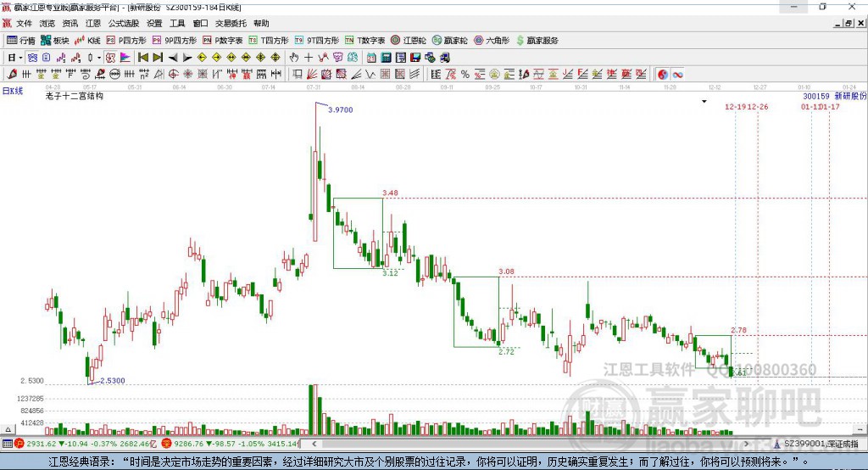Open the 江恩轮 tool

pyautogui.click(x=409, y=41)
